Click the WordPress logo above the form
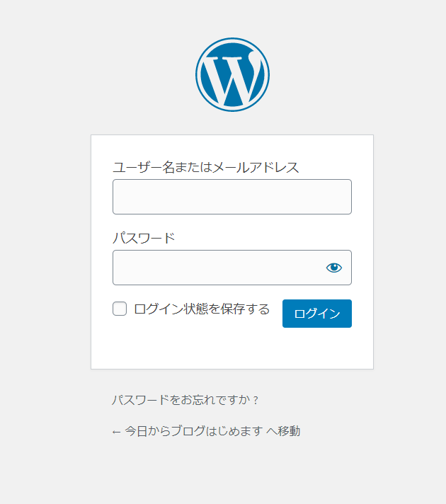 point(232,74)
